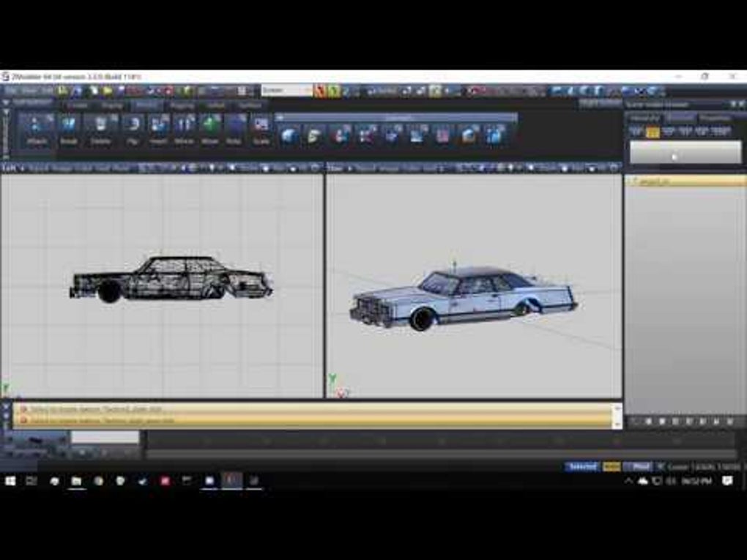The height and width of the screenshot is (560, 747).
Task: Open the Display tab
Action: pyautogui.click(x=113, y=105)
